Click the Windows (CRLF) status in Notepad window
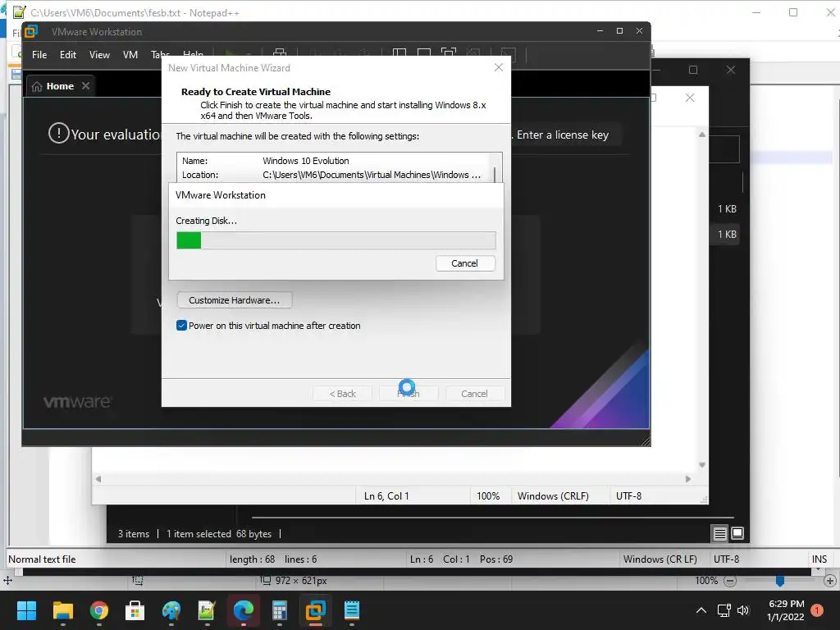The width and height of the screenshot is (840, 630). click(553, 496)
